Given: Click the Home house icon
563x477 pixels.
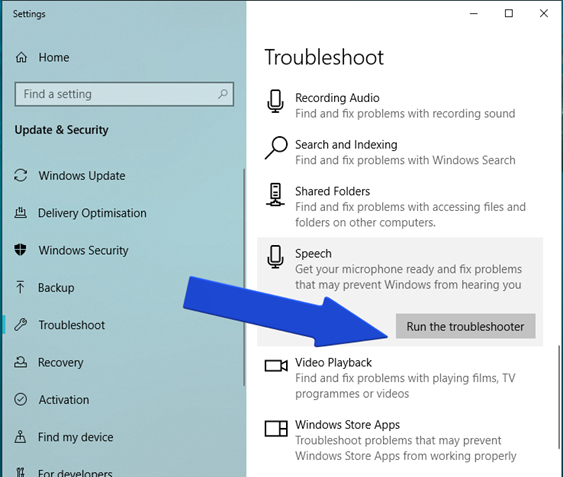Looking at the screenshot, I should point(21,57).
